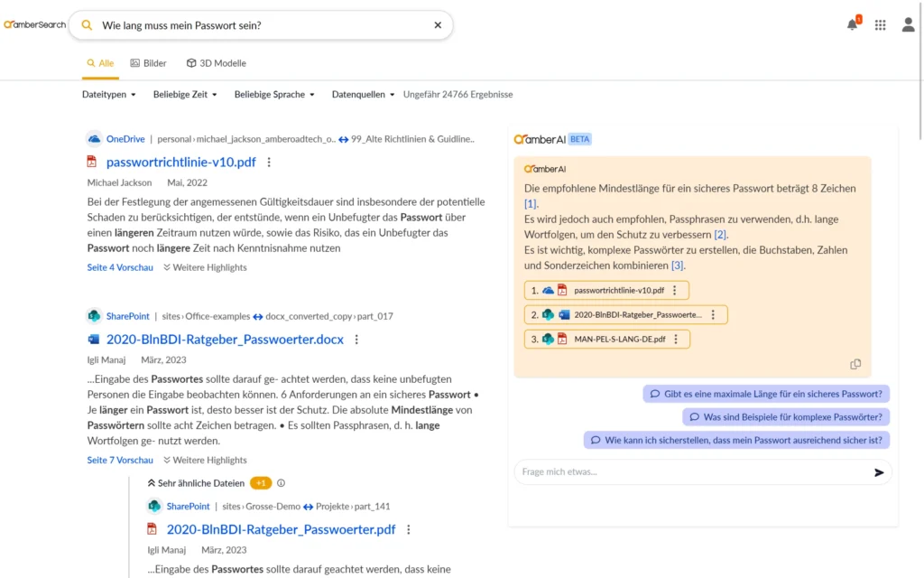Open the 2020-BlnBDI-Ratgeber_Passwoerter.docx result link

[x=225, y=340]
